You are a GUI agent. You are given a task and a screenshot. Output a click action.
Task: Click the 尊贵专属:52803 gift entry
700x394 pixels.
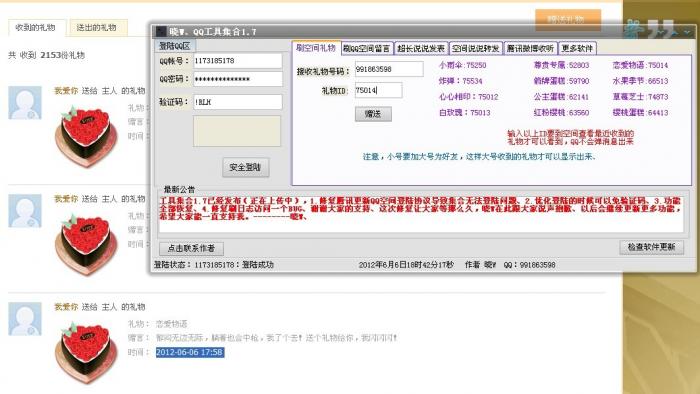(561, 65)
